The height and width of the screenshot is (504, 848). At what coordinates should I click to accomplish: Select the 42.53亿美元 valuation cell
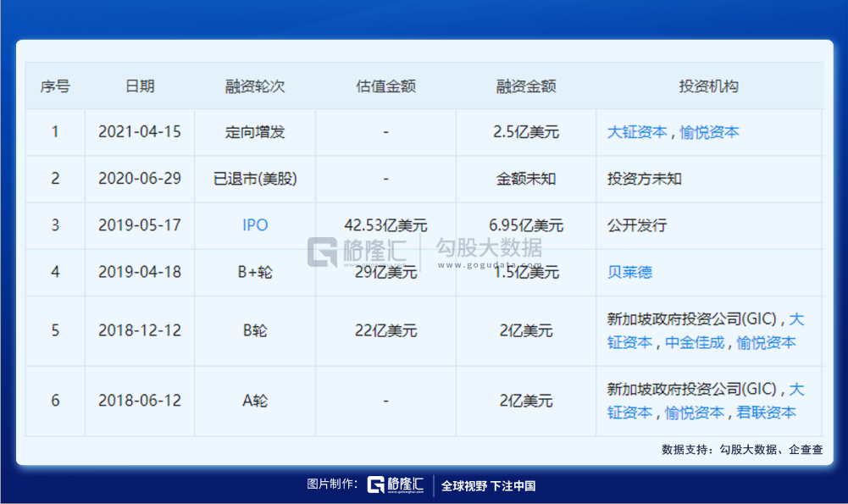[385, 225]
